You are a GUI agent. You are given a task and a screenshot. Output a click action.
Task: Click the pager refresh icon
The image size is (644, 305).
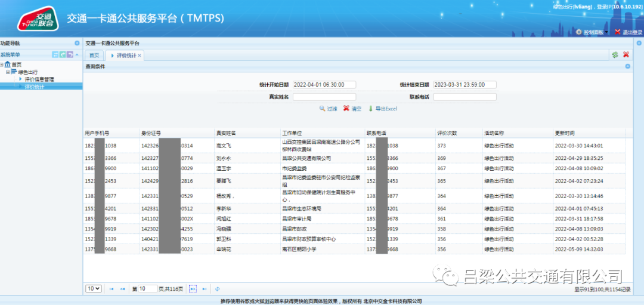[x=217, y=289]
